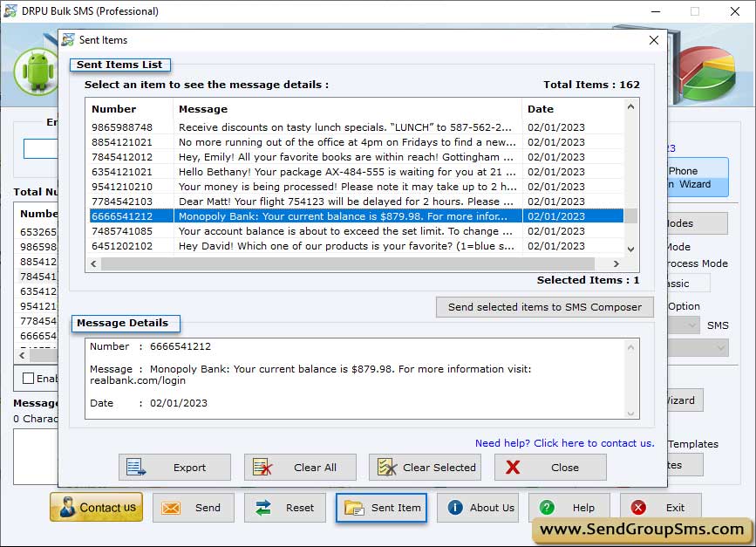Screen dimensions: 756x547
Task: Select sent item row for 7845412012
Action: coord(357,157)
